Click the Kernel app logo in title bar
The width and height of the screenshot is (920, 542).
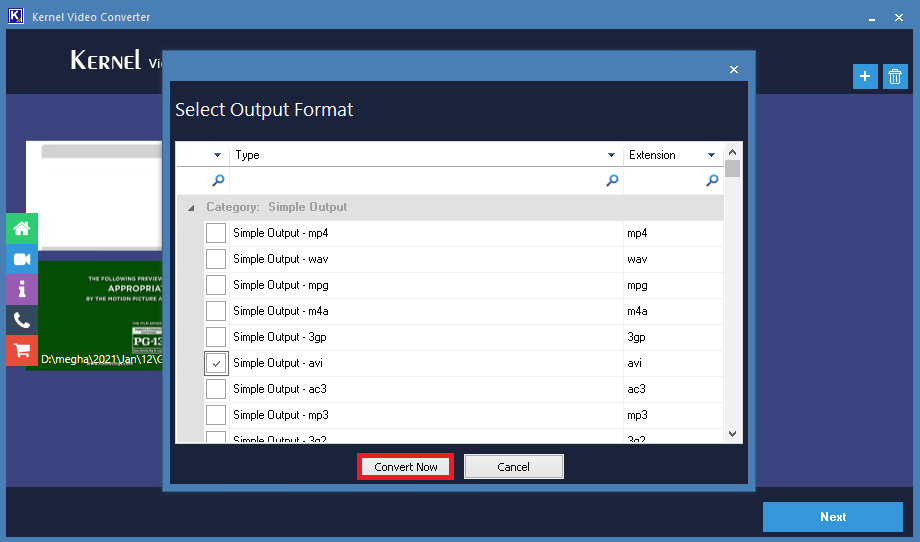[x=16, y=16]
